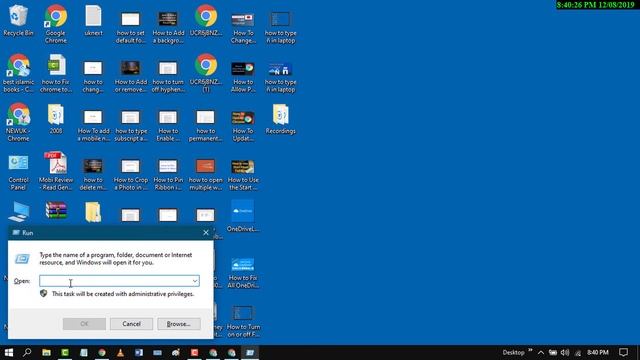The height and width of the screenshot is (360, 640).
Task: Open the Recycle Bin desktop icon
Action: 18,21
